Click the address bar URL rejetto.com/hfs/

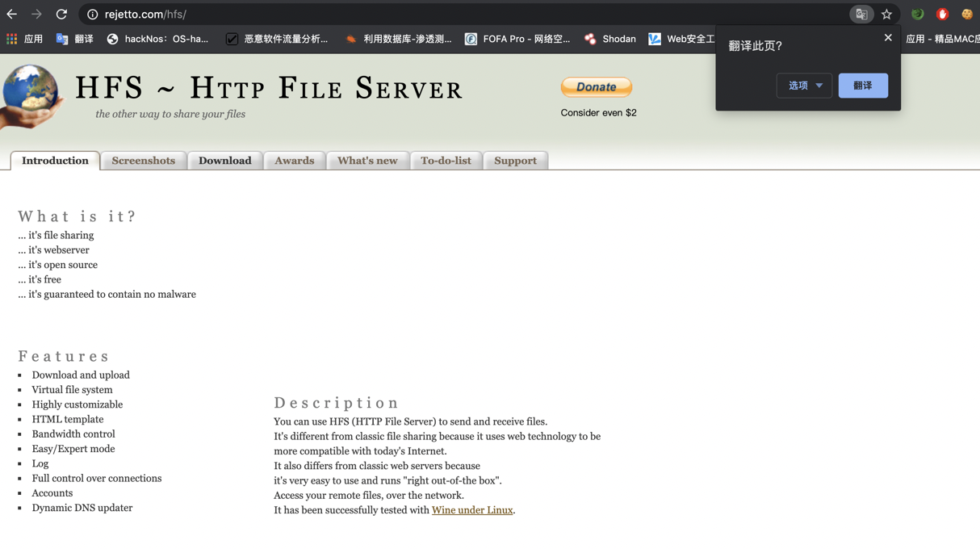[145, 15]
